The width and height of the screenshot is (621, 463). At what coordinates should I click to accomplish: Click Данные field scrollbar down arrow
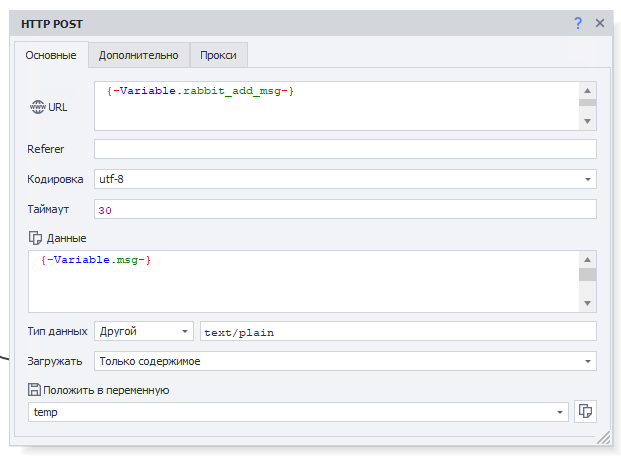(x=588, y=303)
